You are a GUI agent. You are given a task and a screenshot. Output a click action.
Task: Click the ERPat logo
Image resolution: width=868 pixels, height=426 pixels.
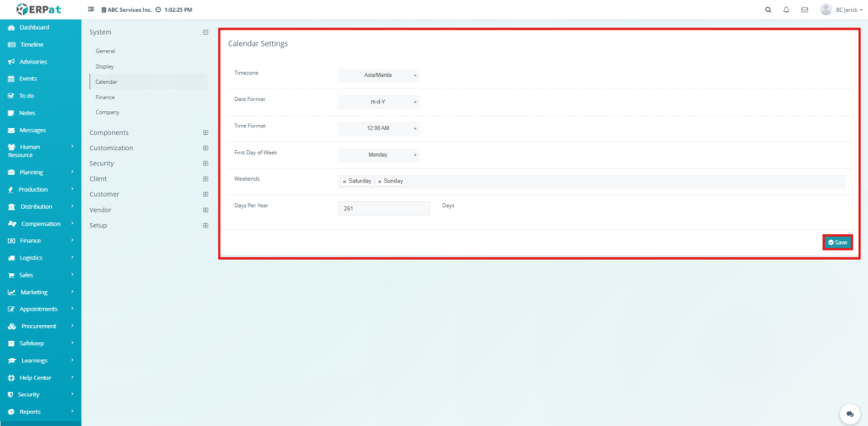(x=41, y=9)
